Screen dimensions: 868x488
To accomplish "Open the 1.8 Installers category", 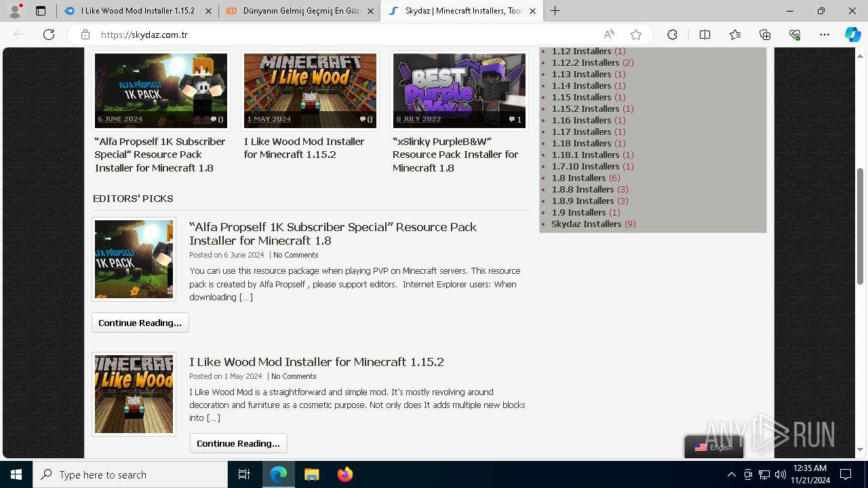I will [x=578, y=178].
